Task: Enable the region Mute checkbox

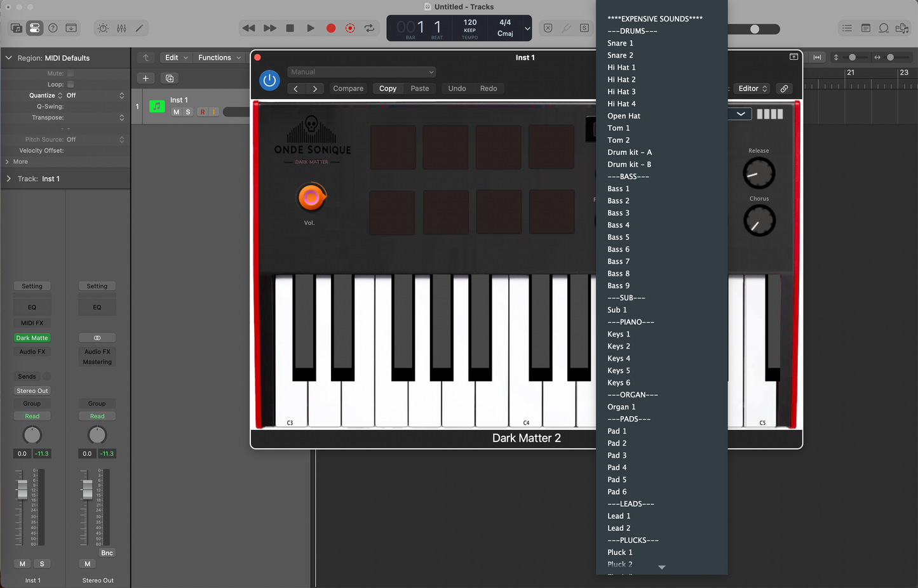Action: 71,74
